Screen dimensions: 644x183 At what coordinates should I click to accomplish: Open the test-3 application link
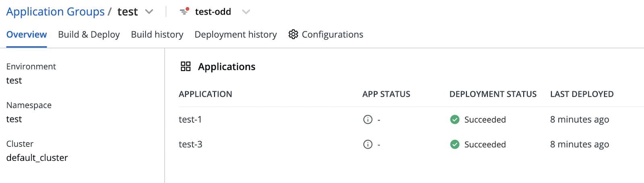click(190, 145)
